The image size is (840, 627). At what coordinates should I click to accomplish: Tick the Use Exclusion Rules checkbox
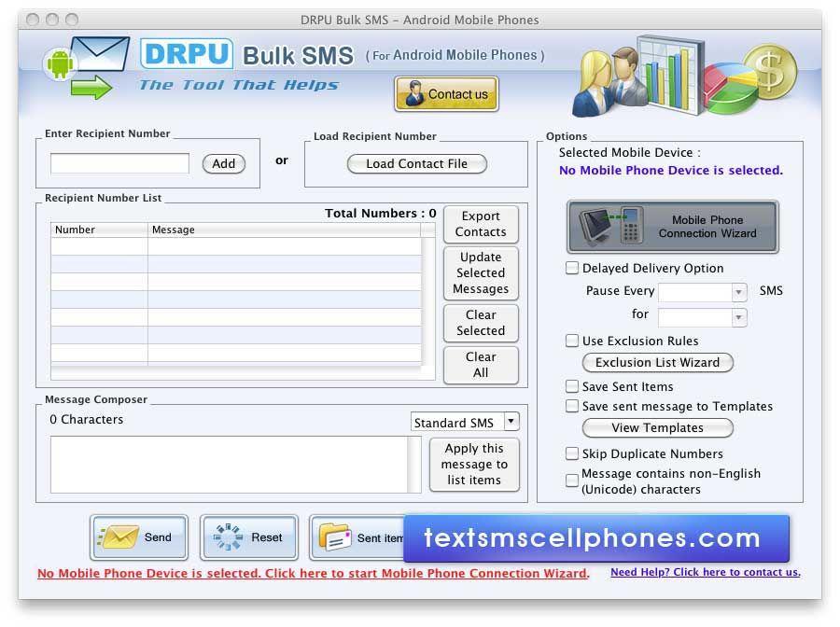(x=572, y=341)
